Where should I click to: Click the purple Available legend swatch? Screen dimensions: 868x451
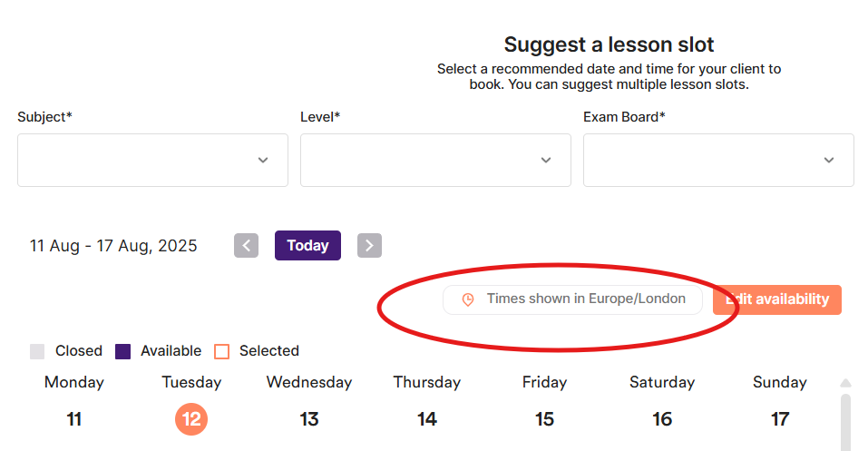[123, 351]
